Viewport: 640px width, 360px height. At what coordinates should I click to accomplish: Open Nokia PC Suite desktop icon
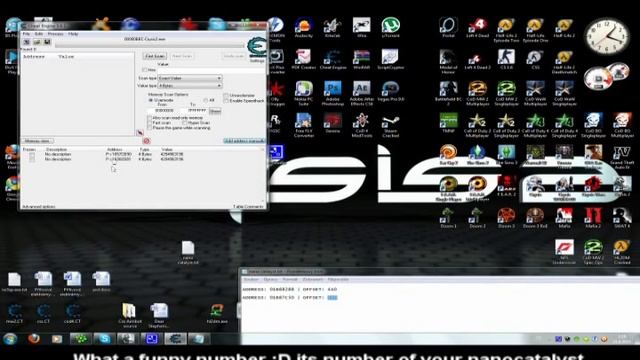[x=304, y=93]
